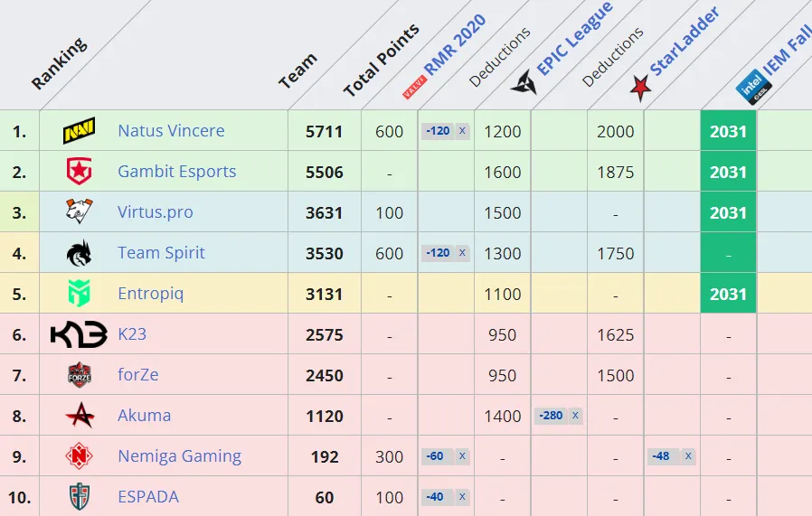
Task: Click the Ranking column header
Action: [59, 63]
